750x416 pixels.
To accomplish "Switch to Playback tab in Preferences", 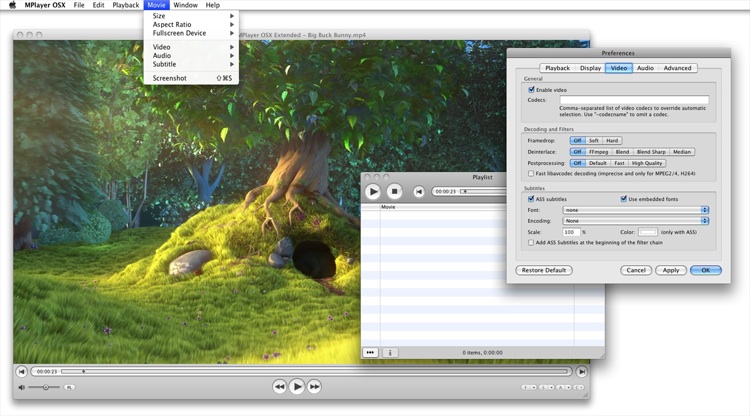I will tap(557, 68).
